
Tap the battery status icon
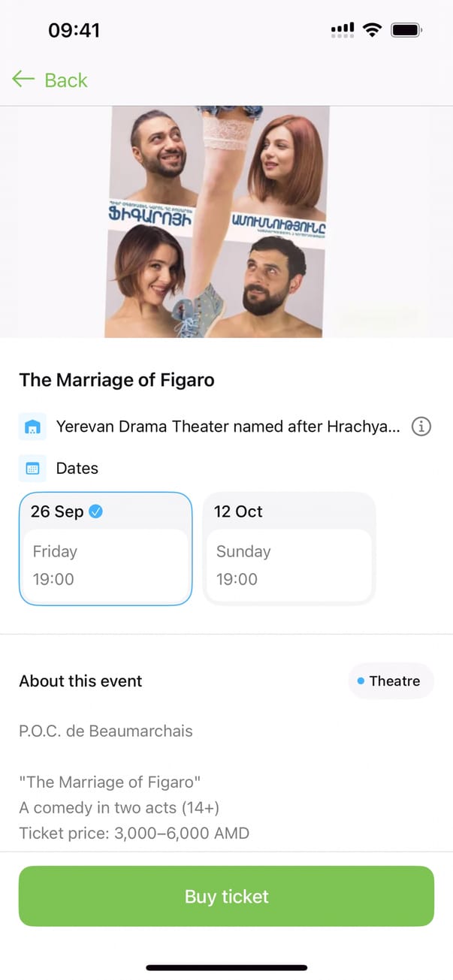pyautogui.click(x=406, y=30)
